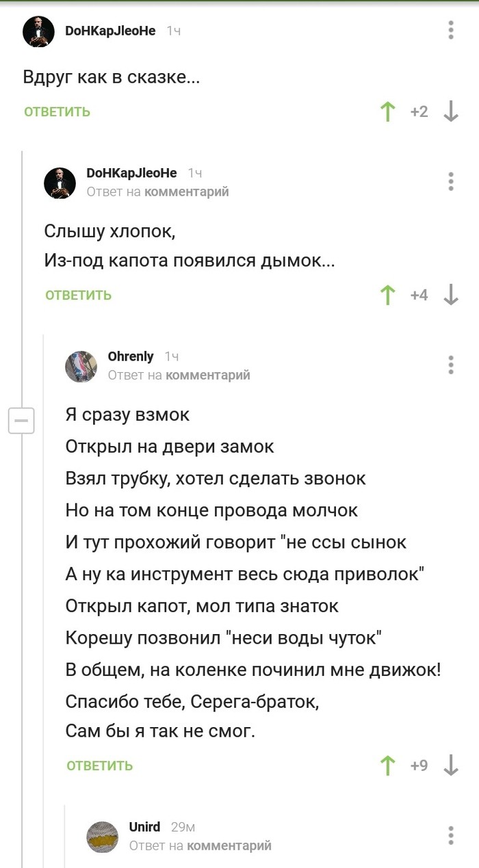Open three-dot menu on Ohrenly's comment
This screenshot has width=479, height=868.
coord(451,365)
